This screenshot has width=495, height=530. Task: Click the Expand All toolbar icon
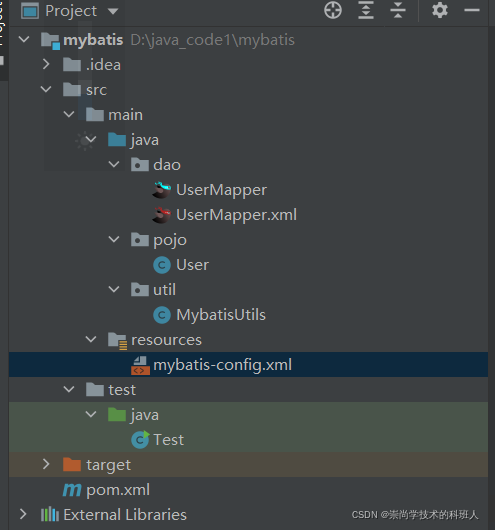pyautogui.click(x=366, y=10)
